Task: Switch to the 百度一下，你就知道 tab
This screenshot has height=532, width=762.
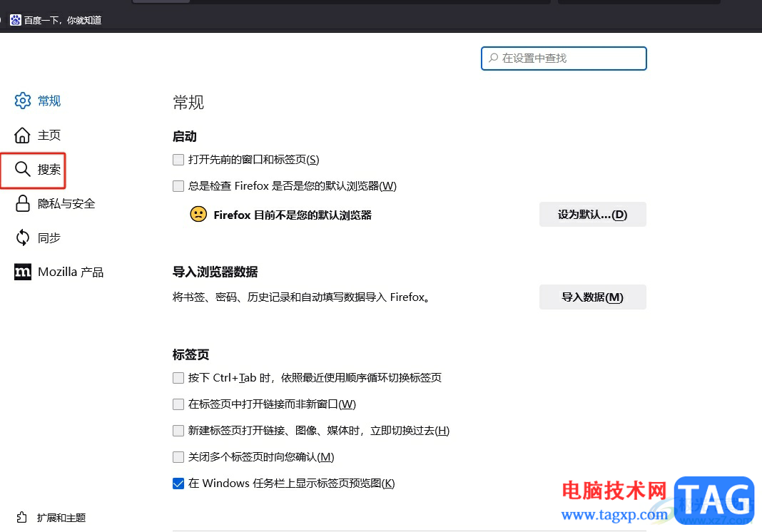Action: (57, 19)
